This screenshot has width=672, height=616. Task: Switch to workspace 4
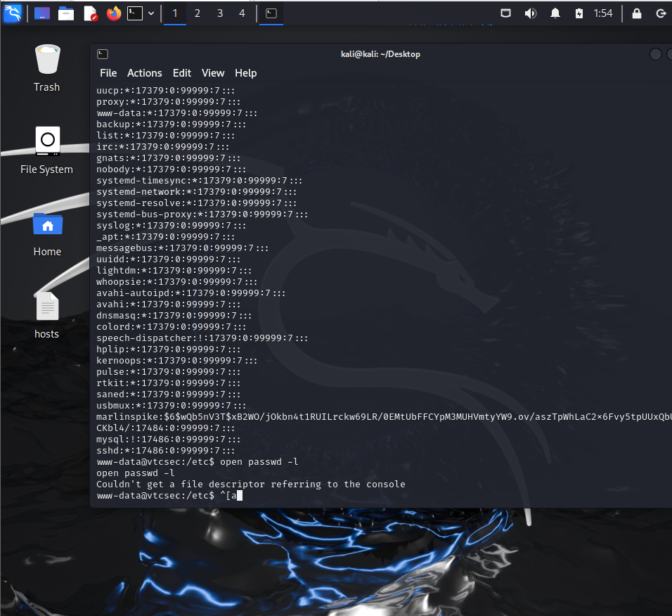(242, 13)
